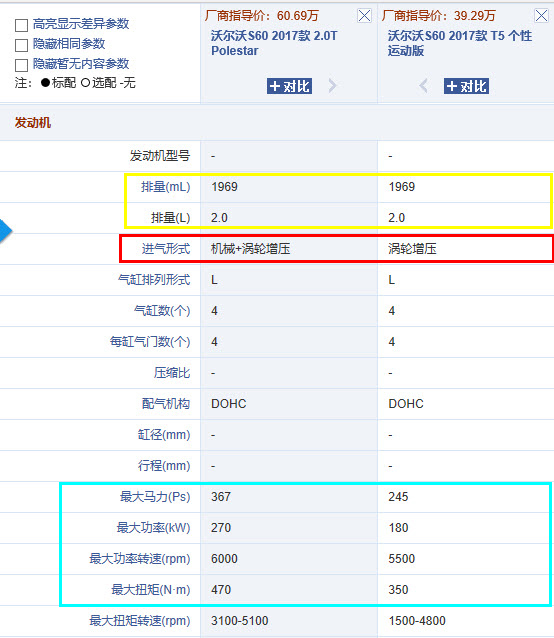This screenshot has width=554, height=638.
Task: Tick the 隐藏相同参数 checkbox
Action: tap(21, 45)
